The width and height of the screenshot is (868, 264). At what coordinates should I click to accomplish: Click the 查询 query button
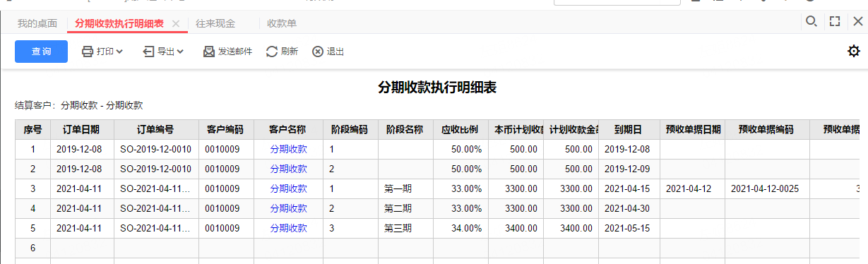[42, 52]
